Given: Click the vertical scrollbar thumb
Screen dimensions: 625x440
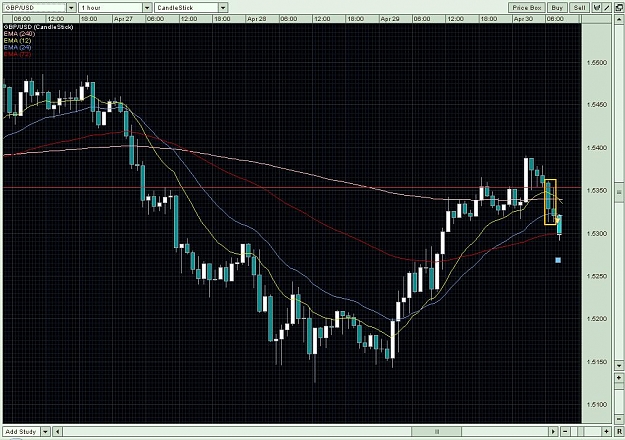Looking at the screenshot, I should [x=619, y=192].
